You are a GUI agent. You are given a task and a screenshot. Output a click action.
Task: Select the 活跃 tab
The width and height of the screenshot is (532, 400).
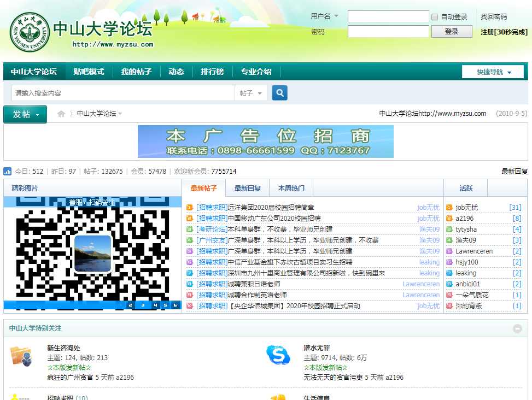click(466, 188)
